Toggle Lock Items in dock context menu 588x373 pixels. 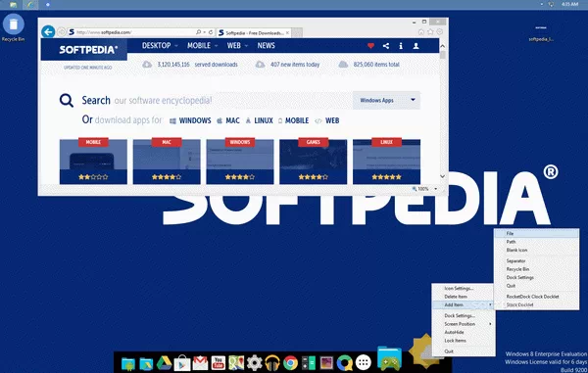click(x=464, y=341)
